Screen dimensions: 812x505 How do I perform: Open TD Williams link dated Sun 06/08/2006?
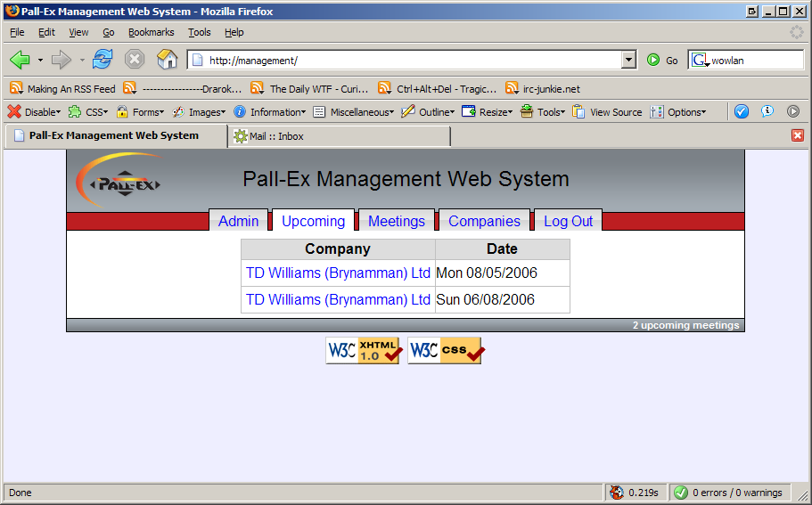coord(338,299)
